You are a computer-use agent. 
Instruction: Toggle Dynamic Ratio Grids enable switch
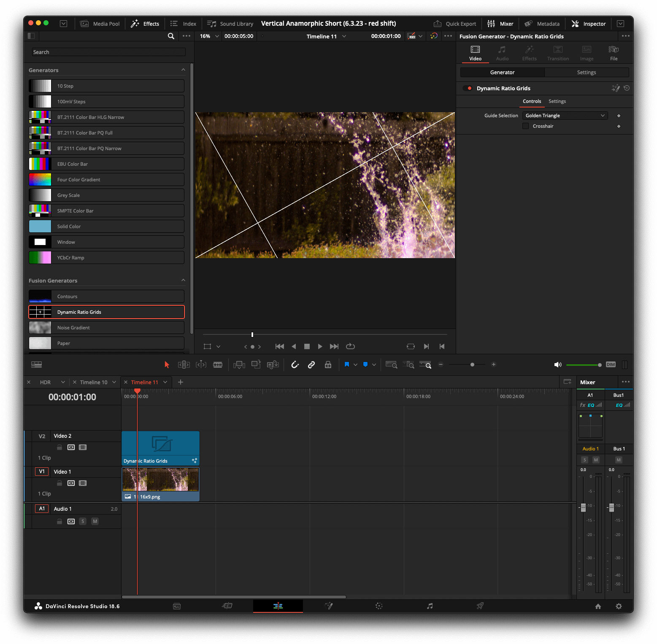pos(468,88)
